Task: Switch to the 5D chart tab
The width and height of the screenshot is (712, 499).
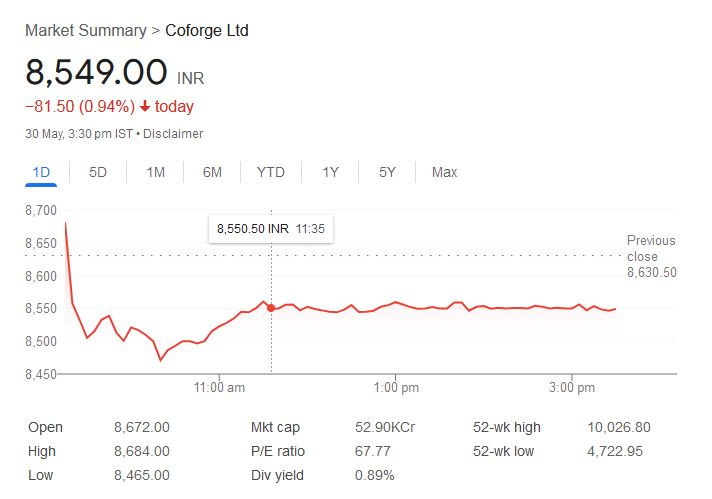Action: tap(98, 172)
